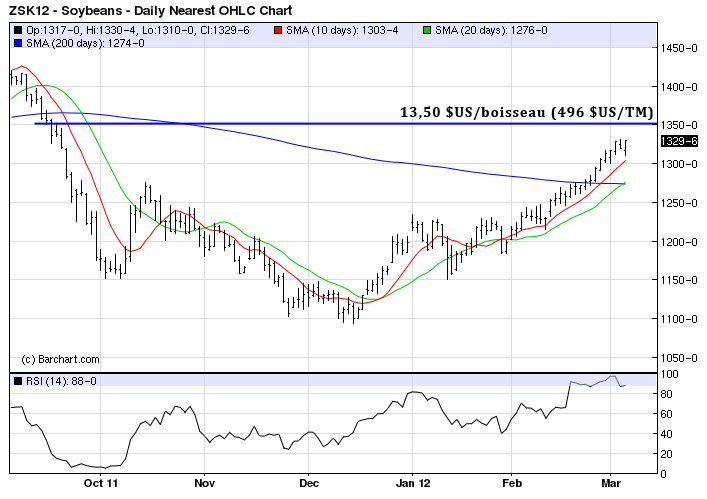
Task: Select the Feb date label
Action: [511, 482]
